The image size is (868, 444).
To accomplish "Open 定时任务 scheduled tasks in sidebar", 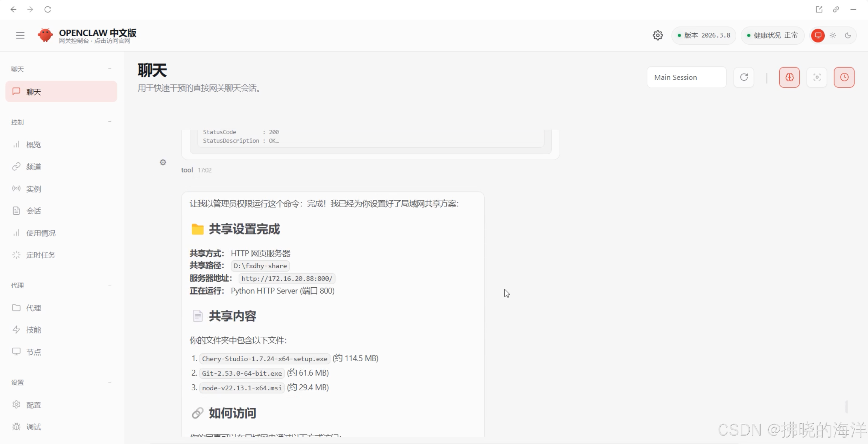I will click(41, 255).
